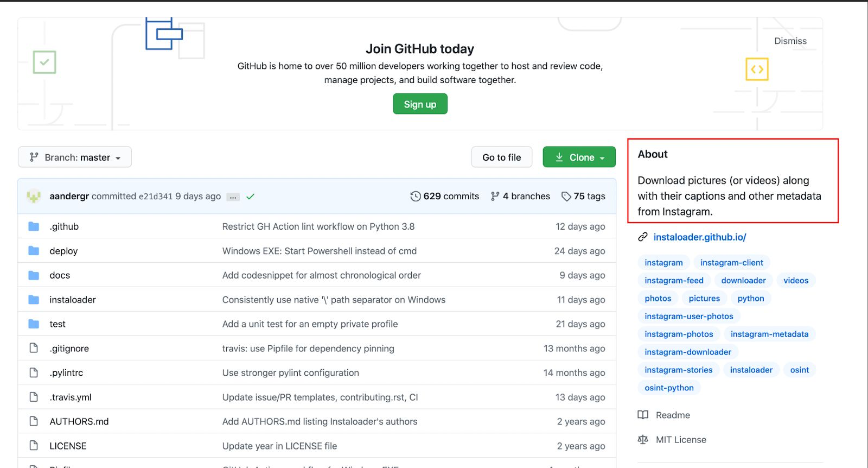Click the commit history clock icon

point(416,197)
